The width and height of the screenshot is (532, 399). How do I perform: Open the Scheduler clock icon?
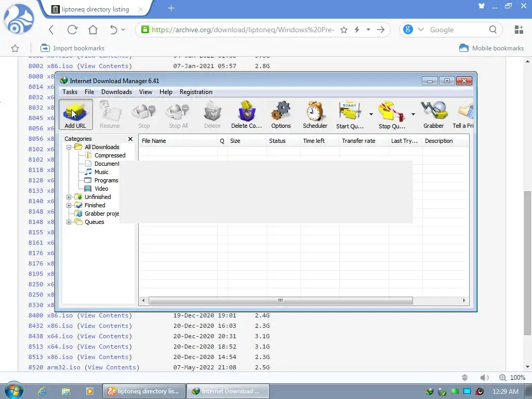click(315, 114)
